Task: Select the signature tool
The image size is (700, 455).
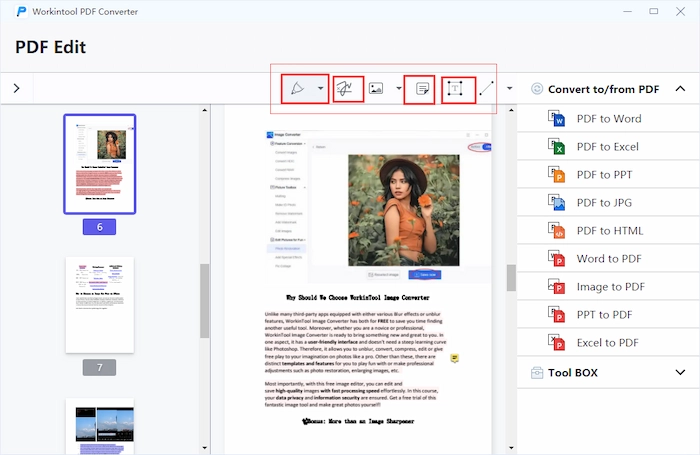Action: click(x=345, y=88)
